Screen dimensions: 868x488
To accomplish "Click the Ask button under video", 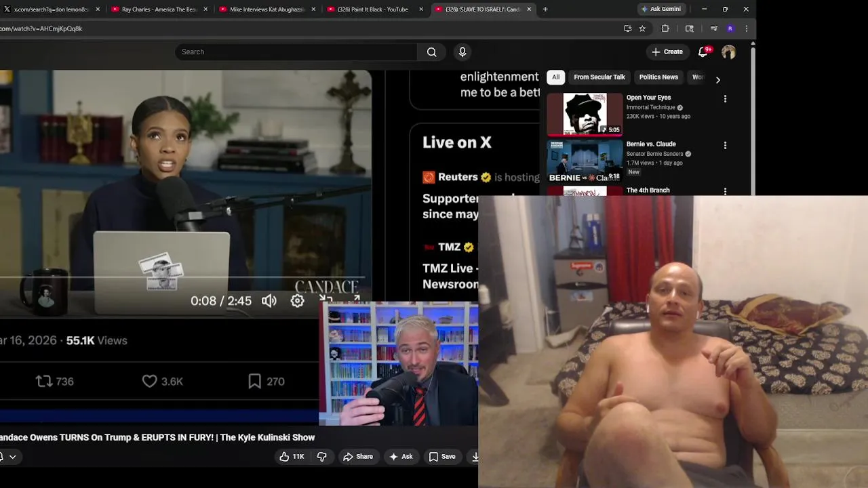I will [400, 457].
